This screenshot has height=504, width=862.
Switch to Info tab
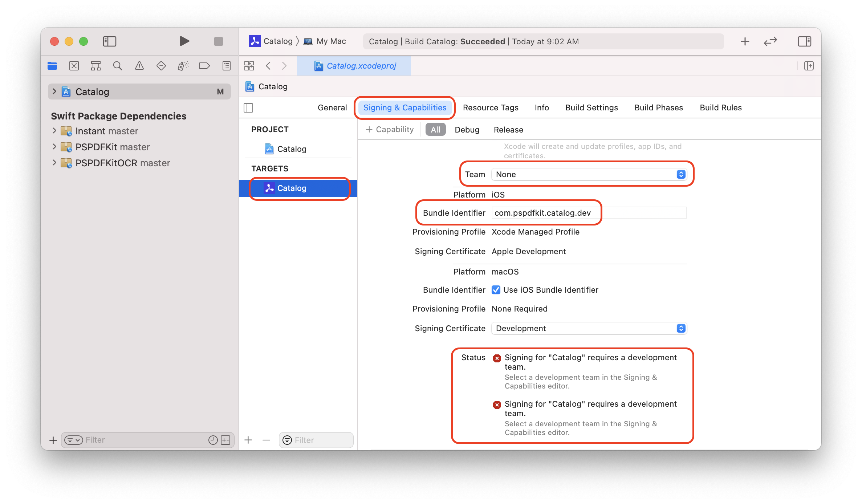coord(542,107)
